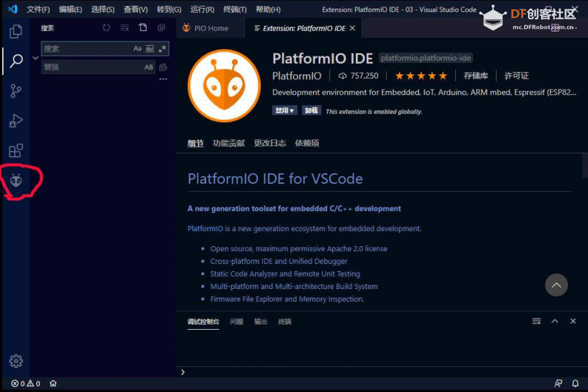Open the Search view in activity bar
Screen dimensions: 588x392
[16, 61]
